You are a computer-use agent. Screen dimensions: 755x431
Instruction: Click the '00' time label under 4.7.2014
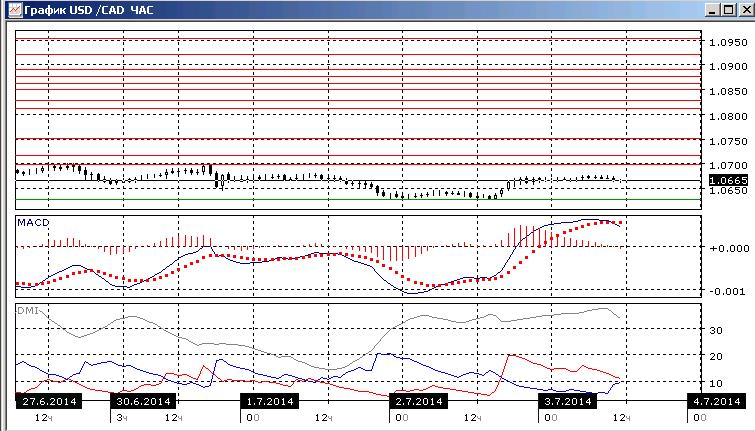700,418
